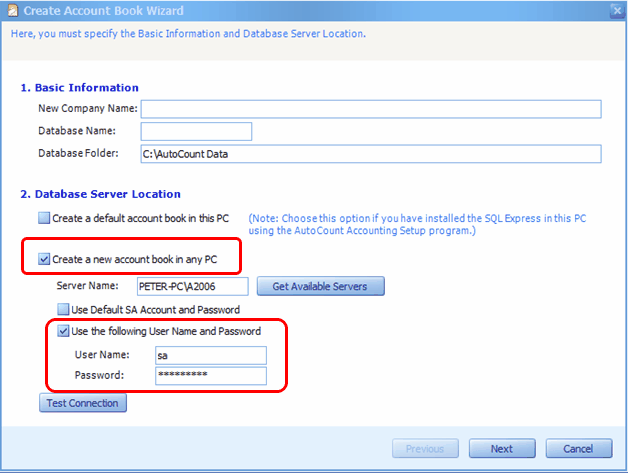Cancel the wizard
The width and height of the screenshot is (628, 473).
tap(578, 449)
